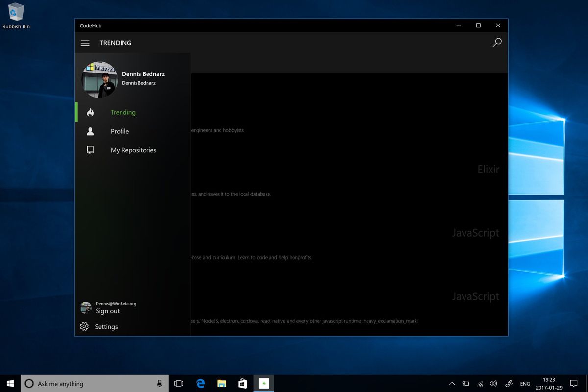
Task: Open search via the magnifier icon
Action: (497, 43)
